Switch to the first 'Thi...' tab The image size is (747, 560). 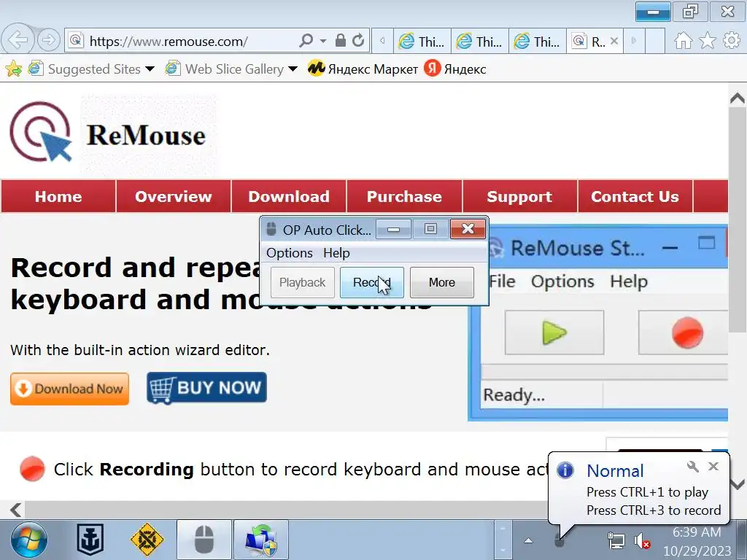click(422, 42)
